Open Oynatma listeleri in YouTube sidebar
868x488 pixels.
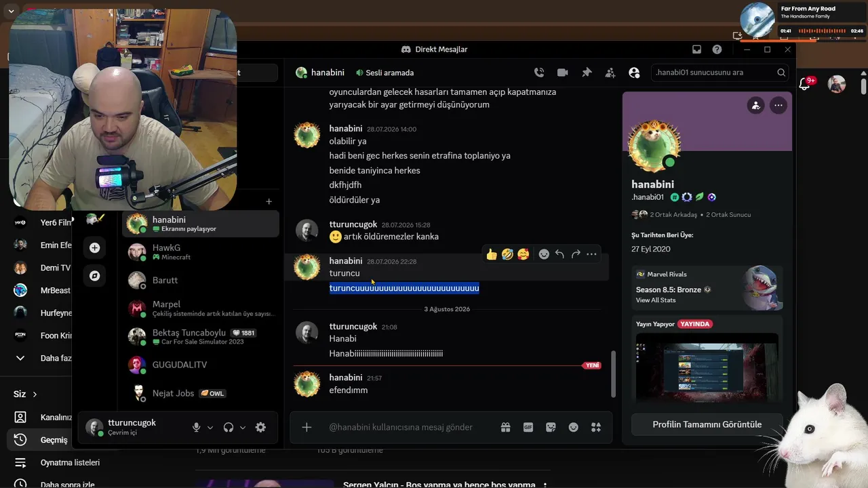57,462
